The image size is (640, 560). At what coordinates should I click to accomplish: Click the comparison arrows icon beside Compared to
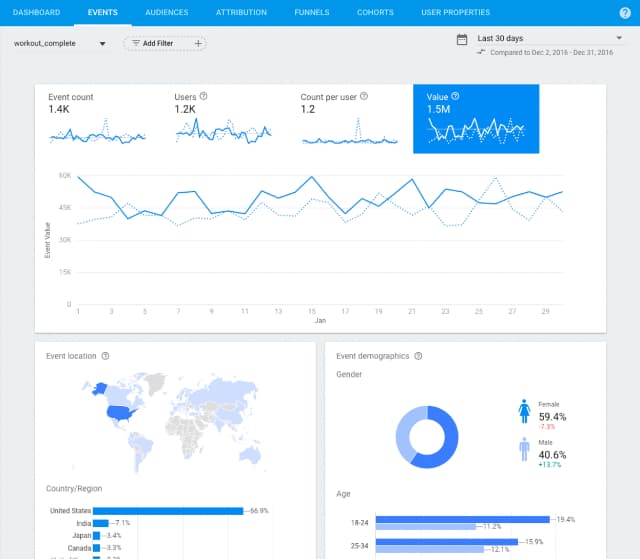(481, 52)
